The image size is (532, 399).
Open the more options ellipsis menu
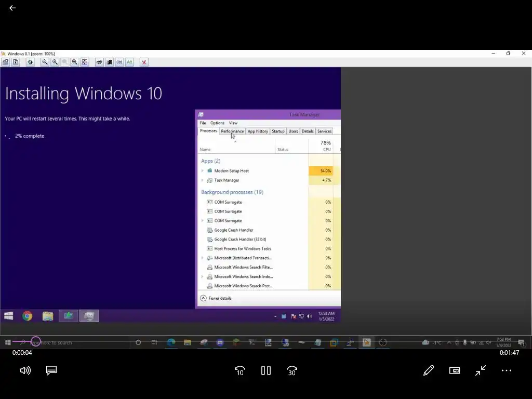[507, 370]
